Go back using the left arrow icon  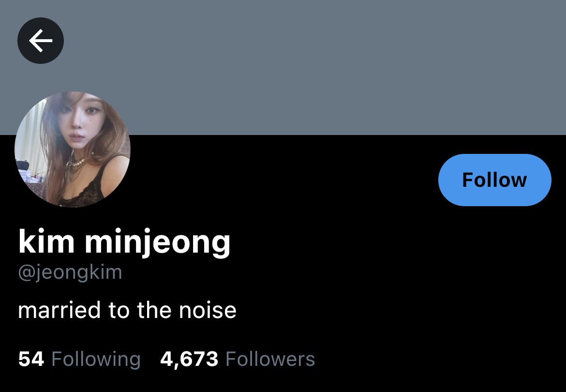pos(41,41)
